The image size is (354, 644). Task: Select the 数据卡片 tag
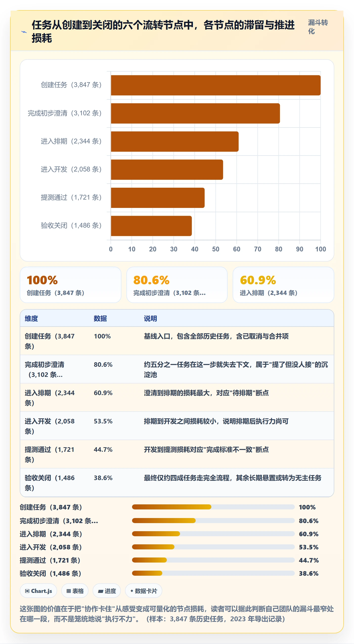(x=144, y=591)
